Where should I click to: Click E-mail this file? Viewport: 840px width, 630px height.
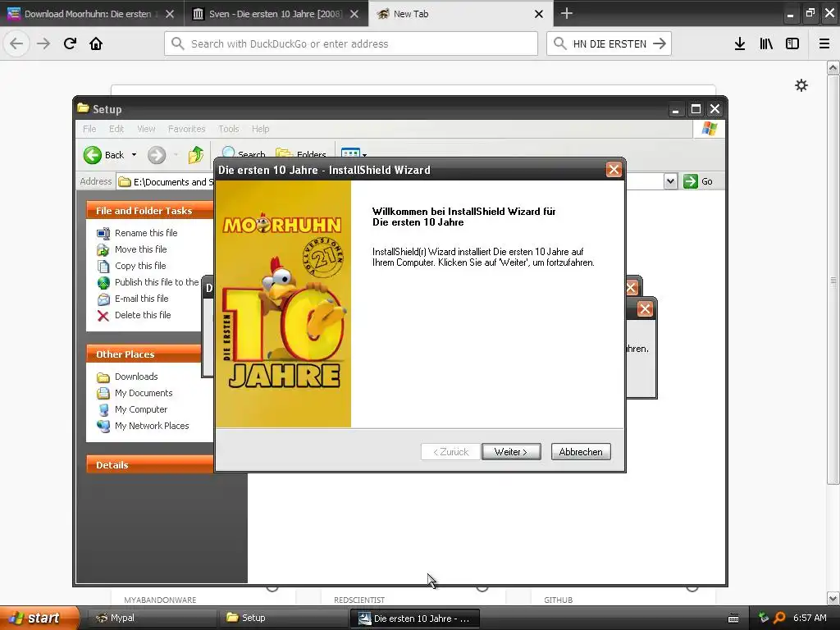point(141,299)
